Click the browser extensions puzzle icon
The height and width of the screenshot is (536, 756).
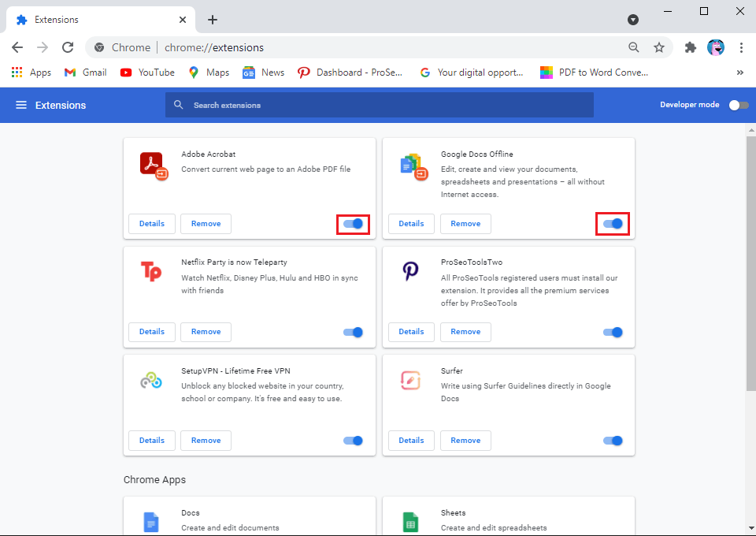(x=691, y=47)
